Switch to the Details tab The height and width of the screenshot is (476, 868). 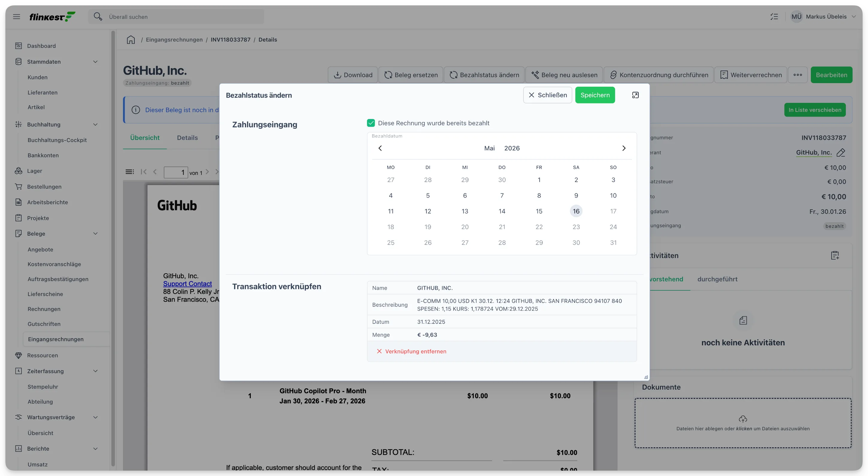187,138
